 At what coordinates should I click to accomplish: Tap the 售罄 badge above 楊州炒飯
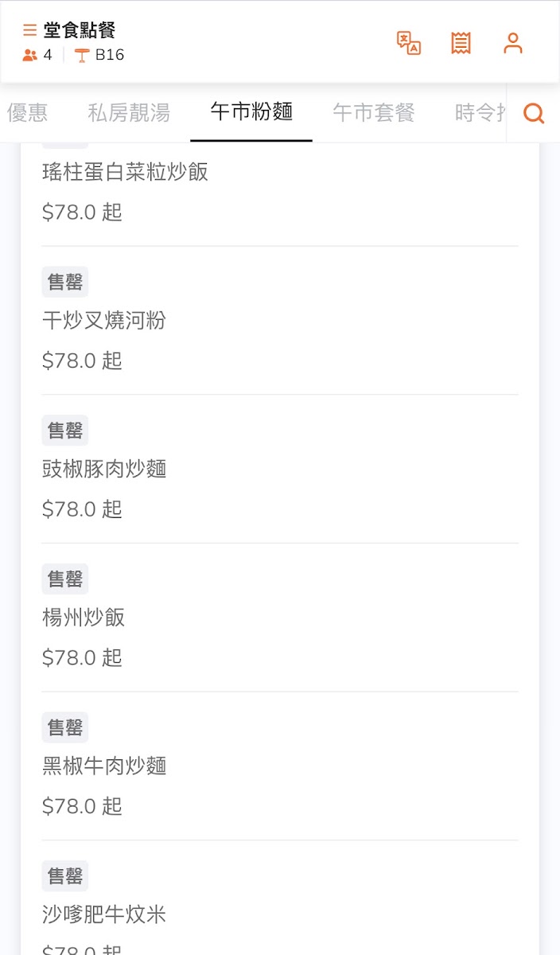tap(65, 579)
